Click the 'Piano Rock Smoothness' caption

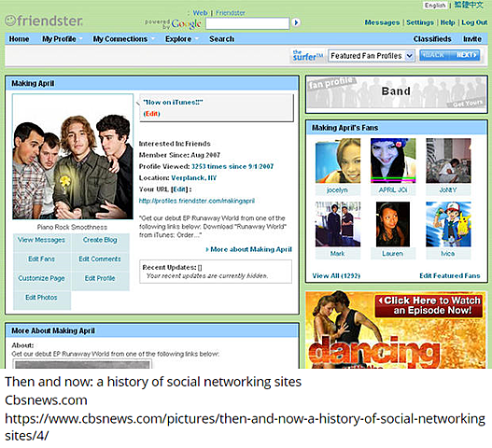[x=72, y=227]
